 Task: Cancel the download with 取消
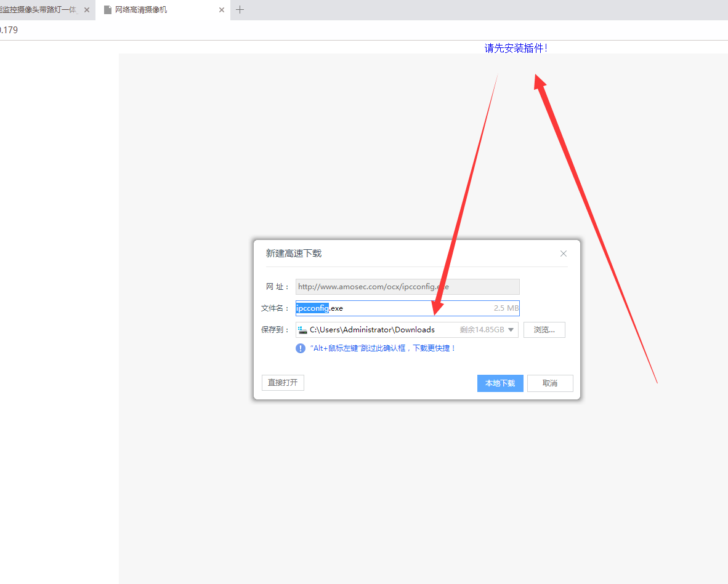pyautogui.click(x=550, y=383)
